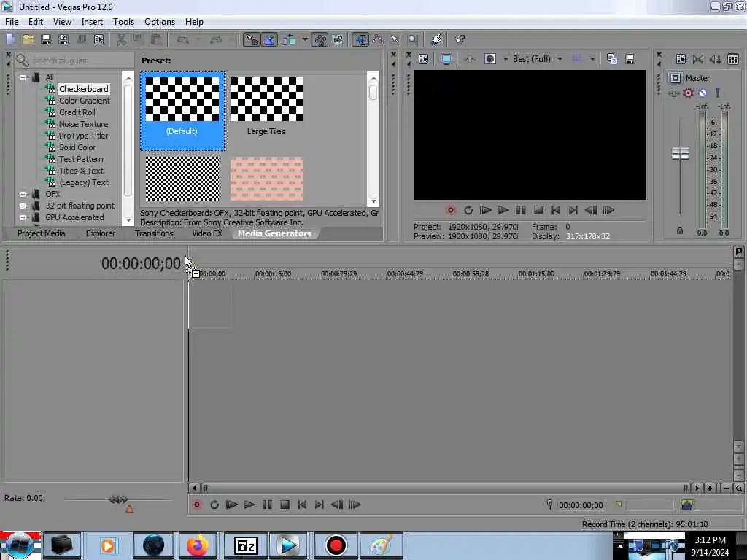Click the Downmix Output icon in Master Bus
The width and height of the screenshot is (747, 560).
pos(698,59)
